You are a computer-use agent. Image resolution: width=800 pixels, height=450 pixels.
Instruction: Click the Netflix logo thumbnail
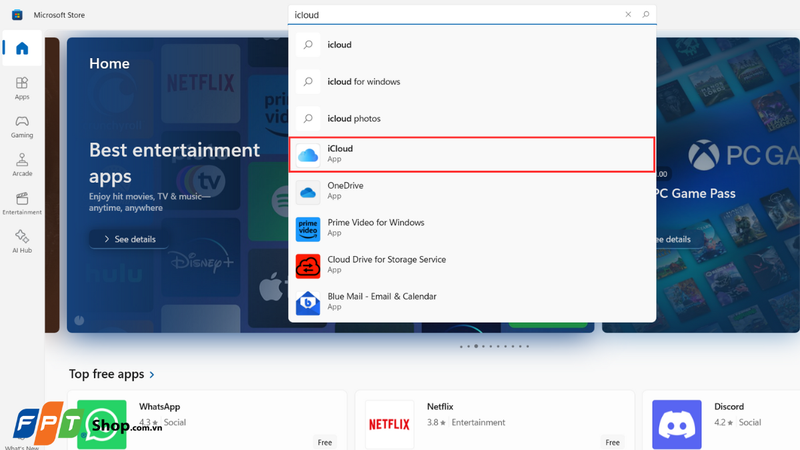[x=389, y=424]
